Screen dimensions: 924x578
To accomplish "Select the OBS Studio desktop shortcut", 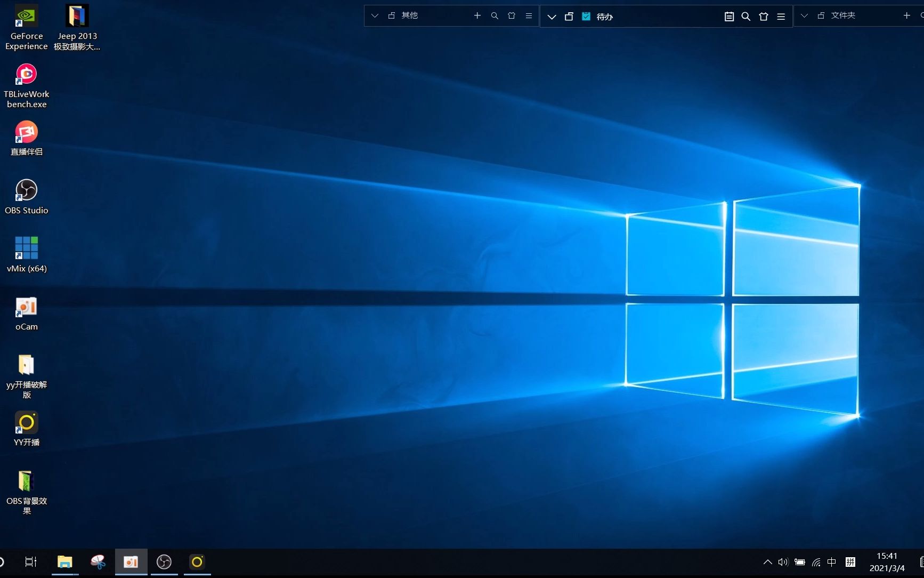I will coord(26,197).
